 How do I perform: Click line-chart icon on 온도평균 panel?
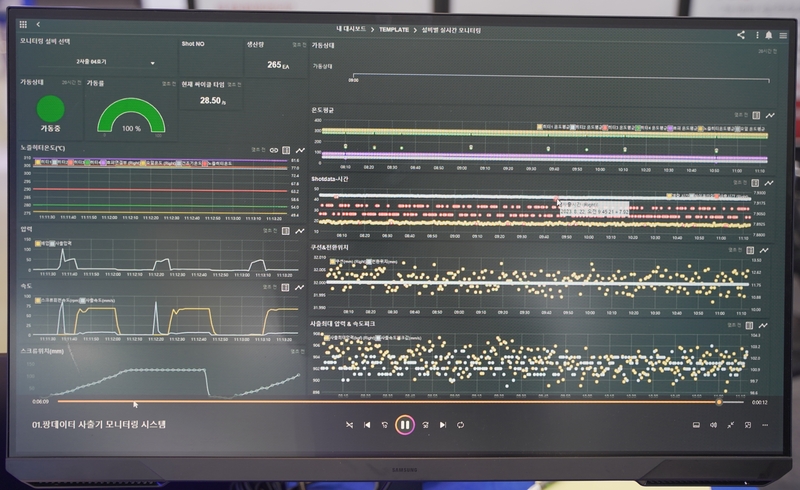click(769, 115)
